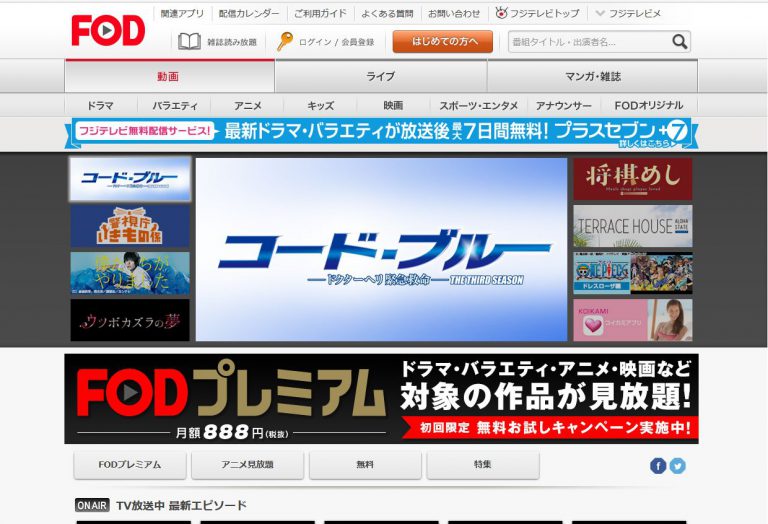Click the search magnifier icon

(679, 42)
